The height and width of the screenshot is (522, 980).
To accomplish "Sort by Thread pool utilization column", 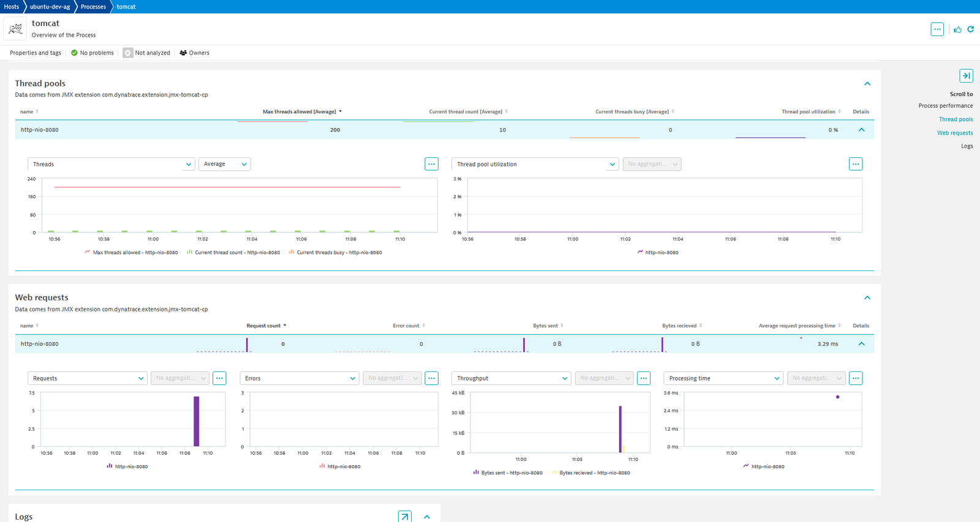I will [811, 111].
